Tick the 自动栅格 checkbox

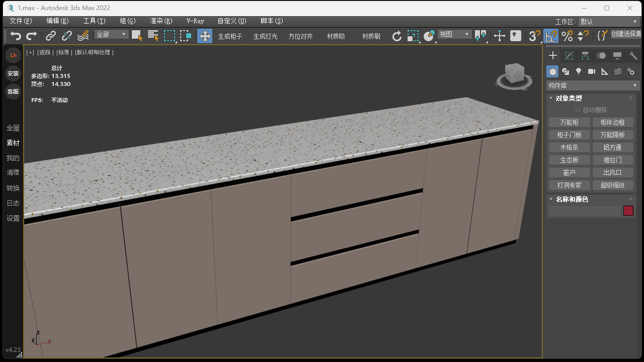coord(578,110)
